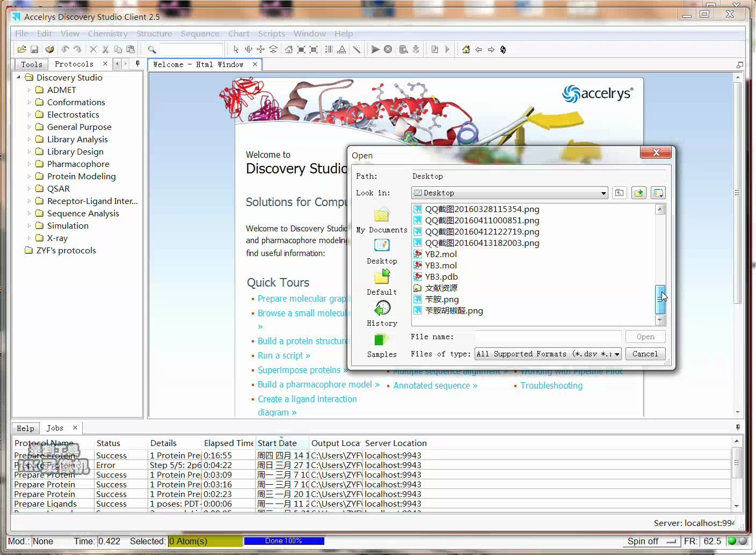Click the Done 100% progress bar
Image resolution: width=756 pixels, height=555 pixels.
click(x=283, y=541)
